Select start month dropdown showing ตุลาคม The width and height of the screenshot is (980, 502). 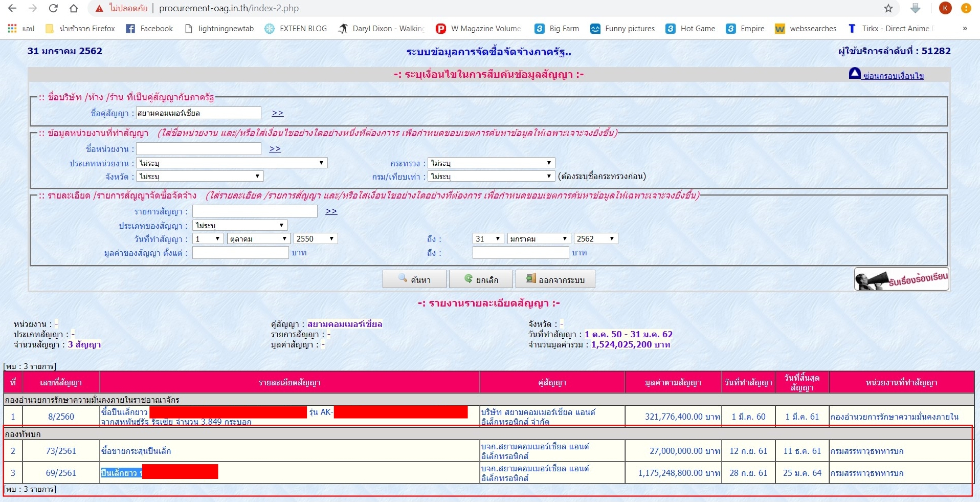259,238
